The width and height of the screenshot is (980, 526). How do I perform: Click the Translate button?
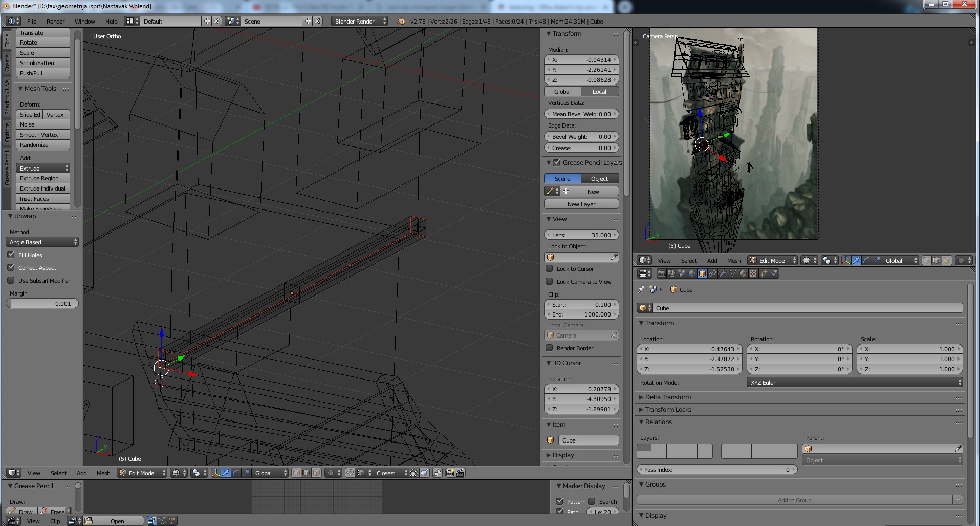click(43, 32)
